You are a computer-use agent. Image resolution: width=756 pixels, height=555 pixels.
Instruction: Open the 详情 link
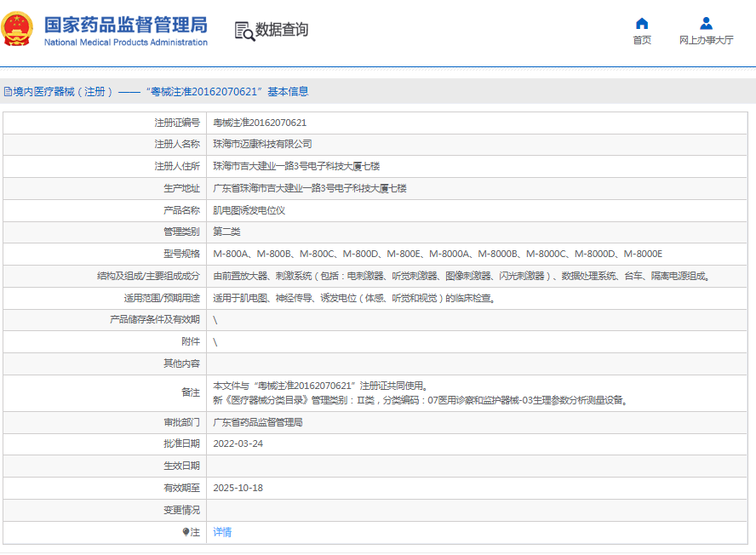coord(222,532)
